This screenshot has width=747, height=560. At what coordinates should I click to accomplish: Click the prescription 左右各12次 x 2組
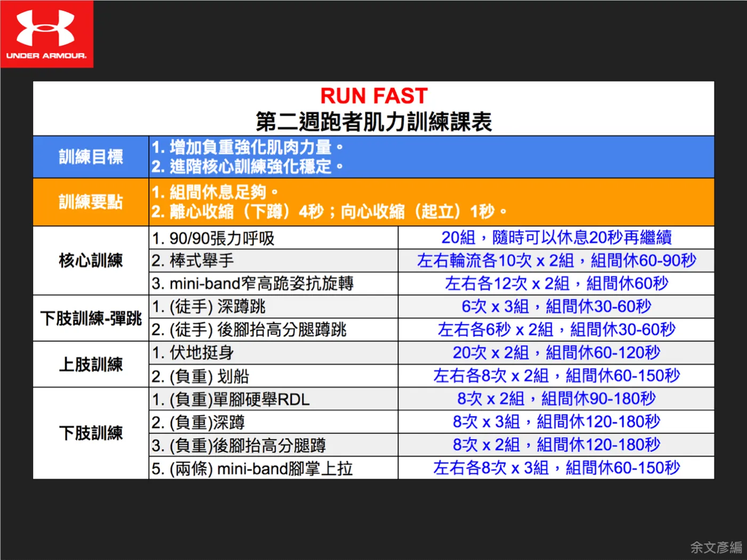coord(556,283)
